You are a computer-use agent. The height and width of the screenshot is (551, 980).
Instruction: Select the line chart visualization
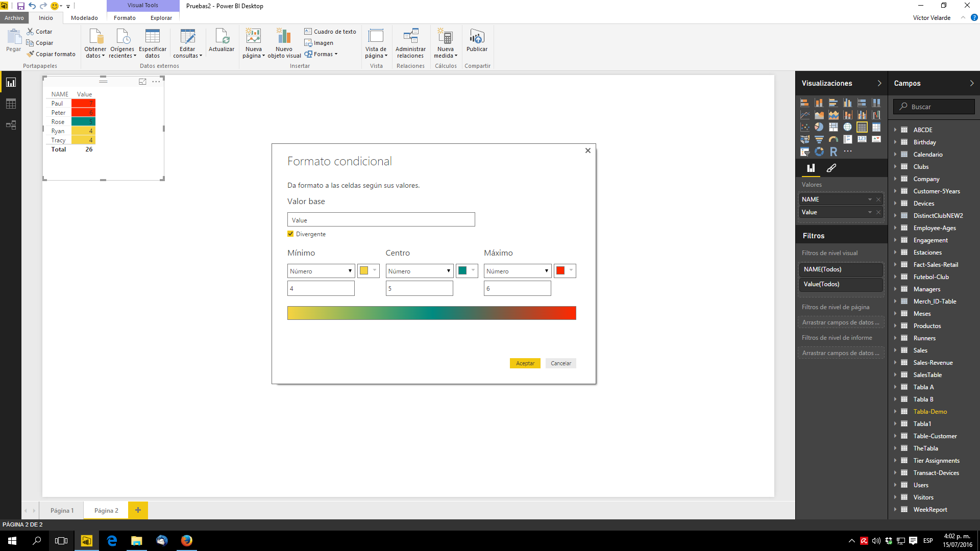(x=804, y=115)
